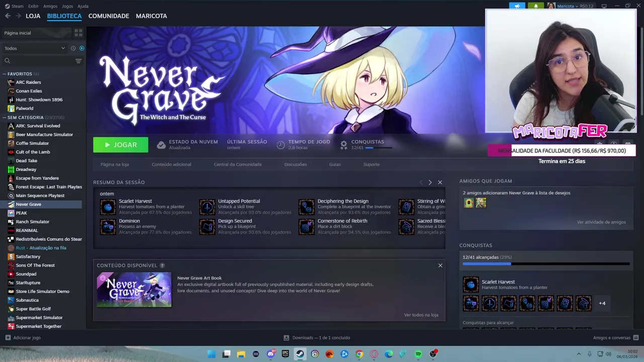Select ARC Raiders in favorites
Viewport: 644px width, 362px height.
[x=29, y=82]
